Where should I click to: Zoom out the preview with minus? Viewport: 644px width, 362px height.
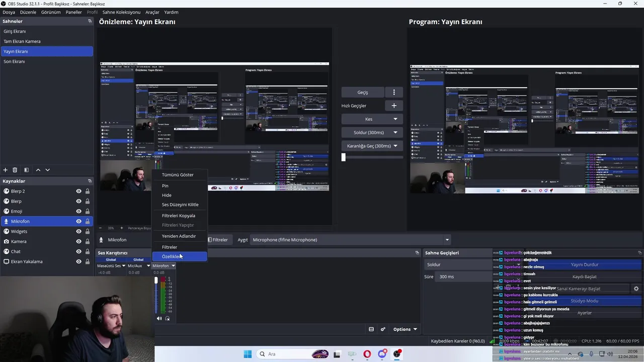click(101, 228)
